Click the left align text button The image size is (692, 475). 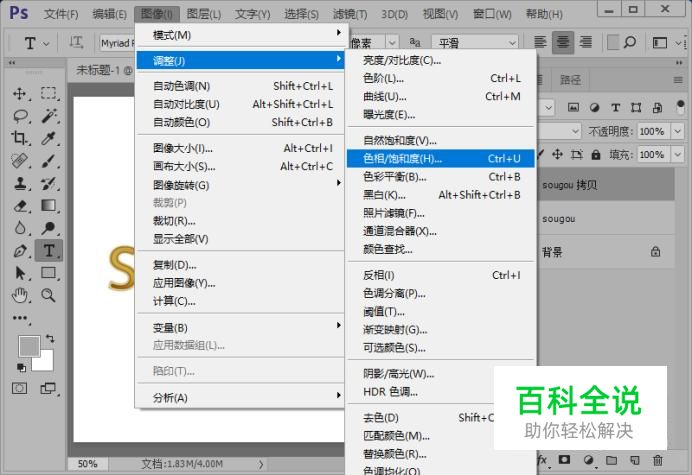pyautogui.click(x=540, y=42)
